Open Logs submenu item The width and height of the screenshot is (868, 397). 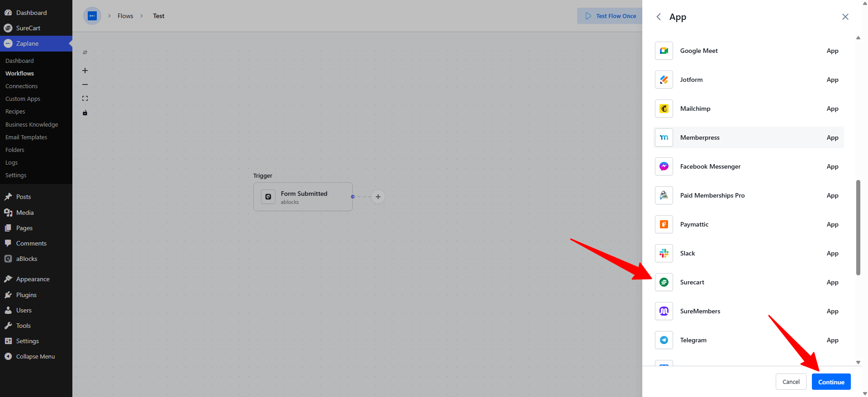point(11,162)
